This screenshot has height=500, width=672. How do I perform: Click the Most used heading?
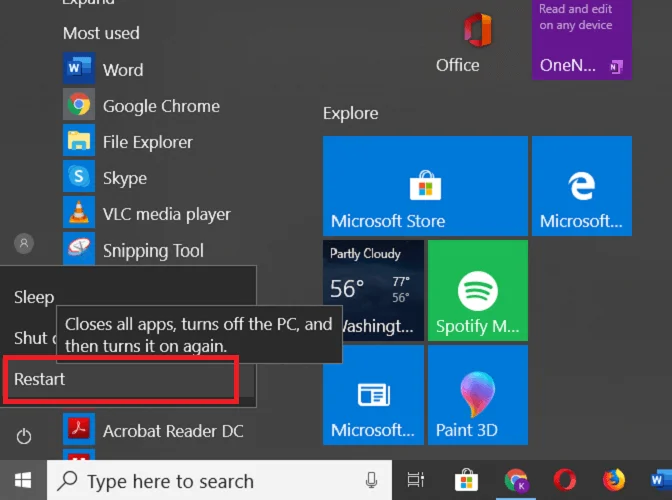pos(101,33)
